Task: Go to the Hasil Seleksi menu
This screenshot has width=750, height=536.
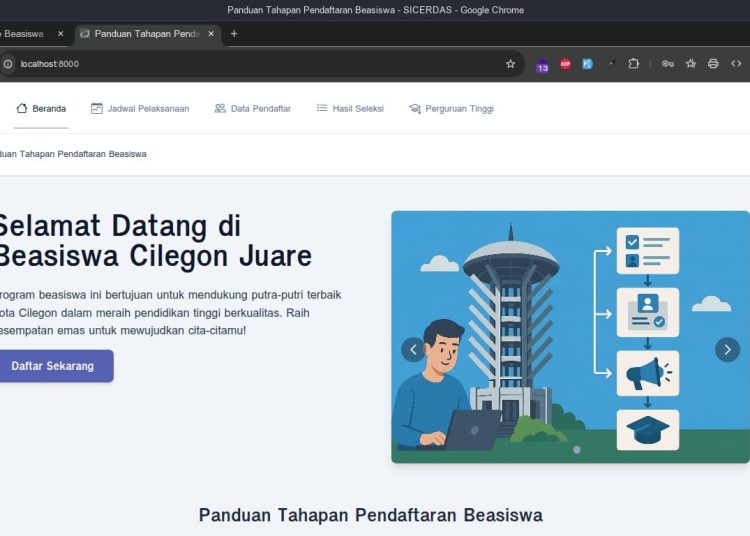Action: tap(357, 108)
